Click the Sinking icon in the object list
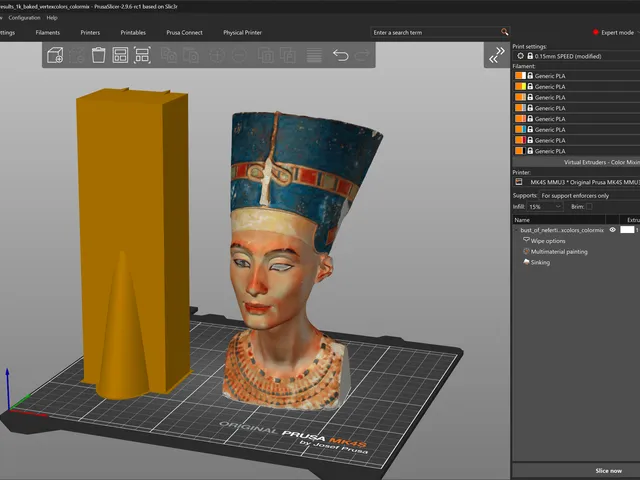Screen dimensions: 640x480 tap(526, 262)
